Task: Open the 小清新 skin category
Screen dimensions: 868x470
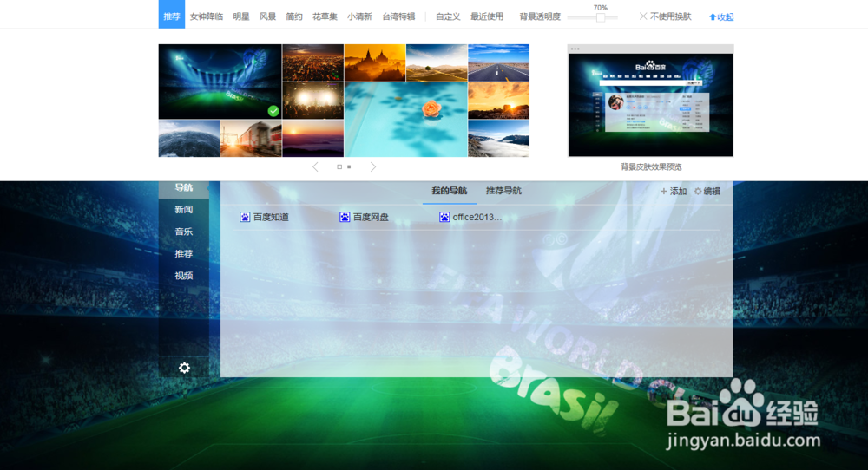Action: (360, 16)
